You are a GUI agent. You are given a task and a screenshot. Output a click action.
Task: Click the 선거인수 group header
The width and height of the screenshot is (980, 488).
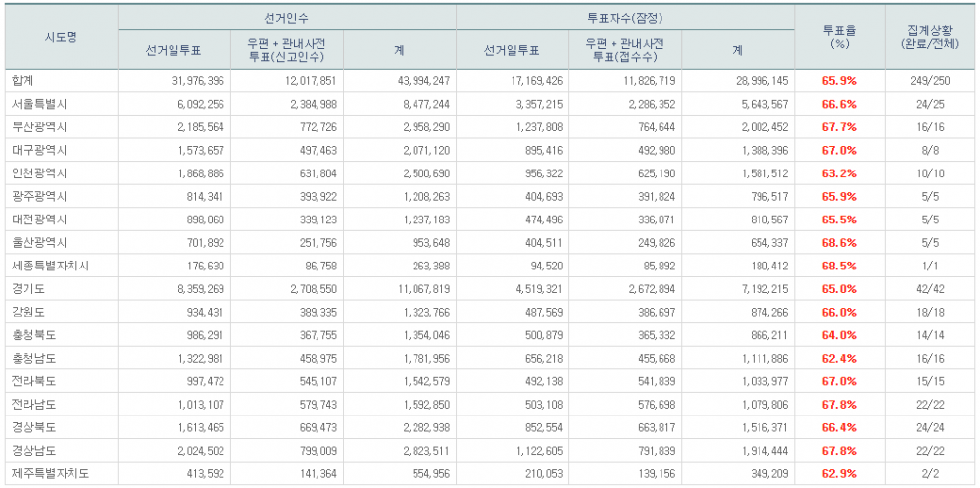(x=286, y=19)
